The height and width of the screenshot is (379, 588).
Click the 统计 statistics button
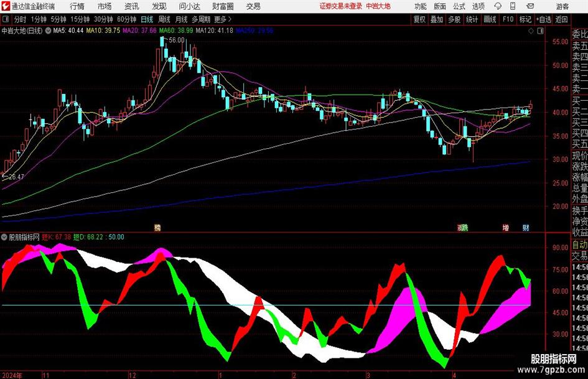click(x=472, y=19)
